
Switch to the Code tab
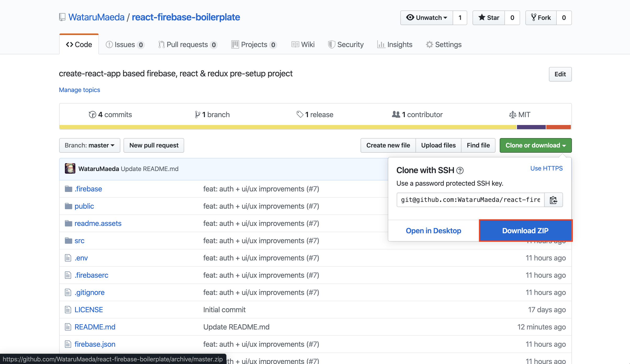(x=79, y=44)
